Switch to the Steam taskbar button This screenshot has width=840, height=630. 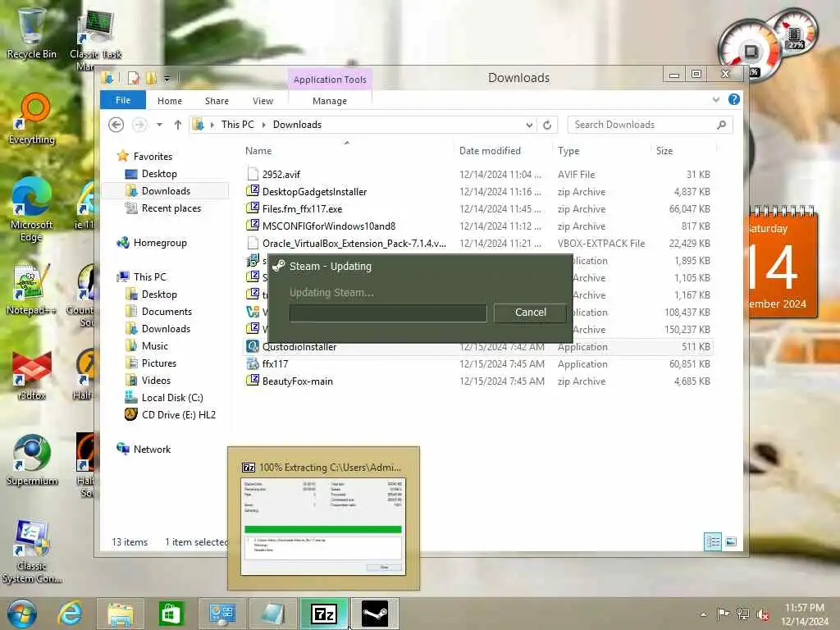374,614
